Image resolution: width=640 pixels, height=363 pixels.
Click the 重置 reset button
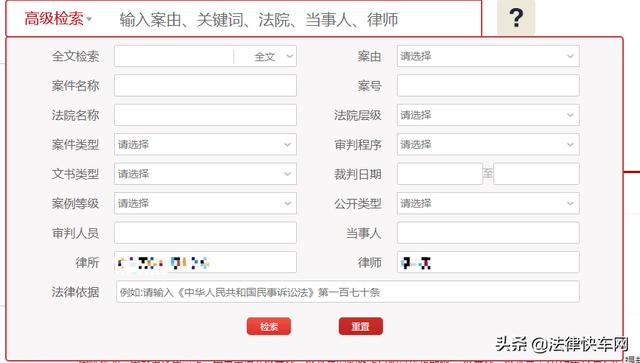[361, 326]
